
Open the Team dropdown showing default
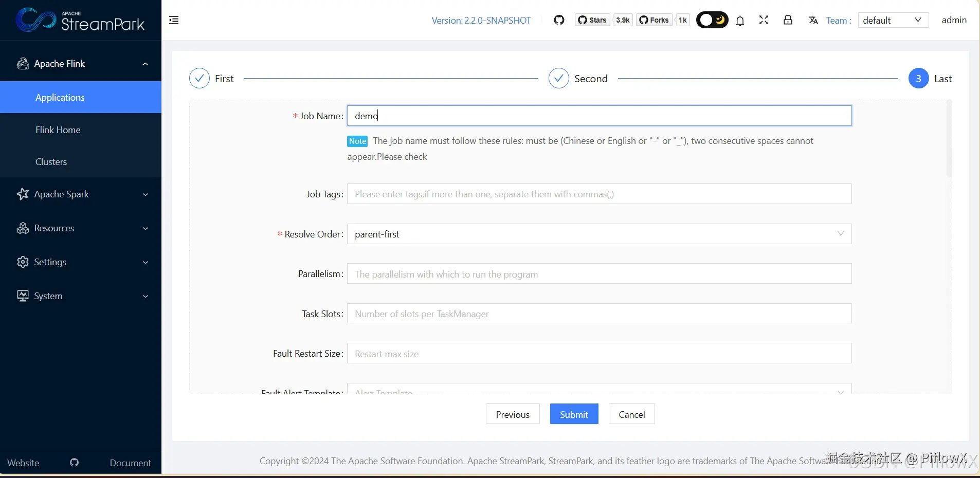[893, 20]
